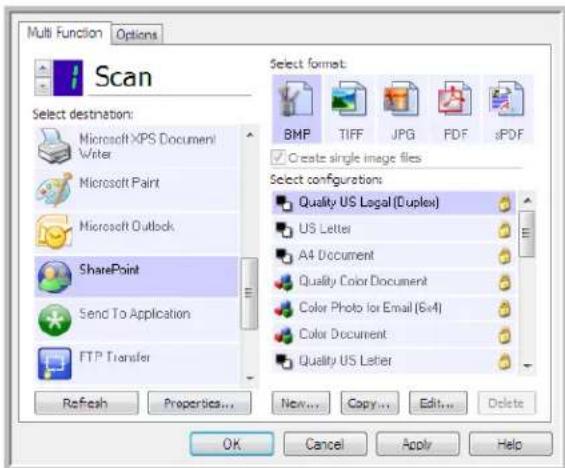Viewport: 565px width, 468px height.
Task: Click the black-and-white icon beside Quality US Letter
Action: [x=284, y=361]
